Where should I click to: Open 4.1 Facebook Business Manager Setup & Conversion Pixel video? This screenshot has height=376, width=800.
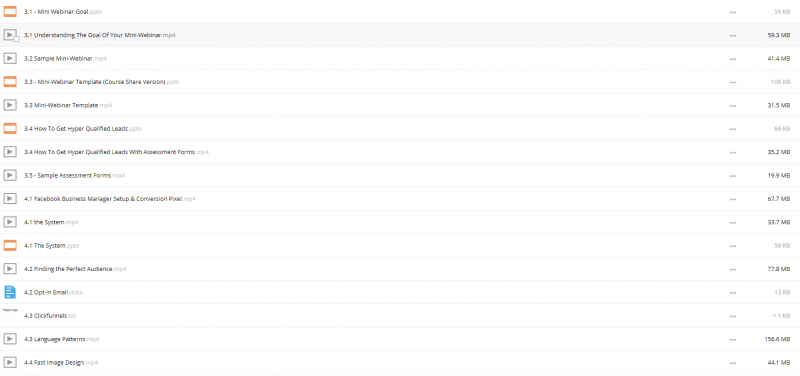(x=110, y=198)
